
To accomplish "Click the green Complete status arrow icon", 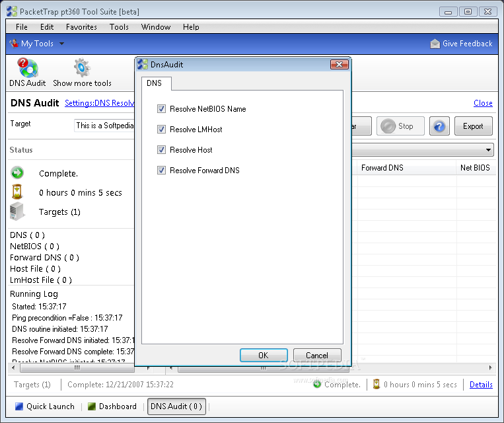I will pyautogui.click(x=17, y=173).
